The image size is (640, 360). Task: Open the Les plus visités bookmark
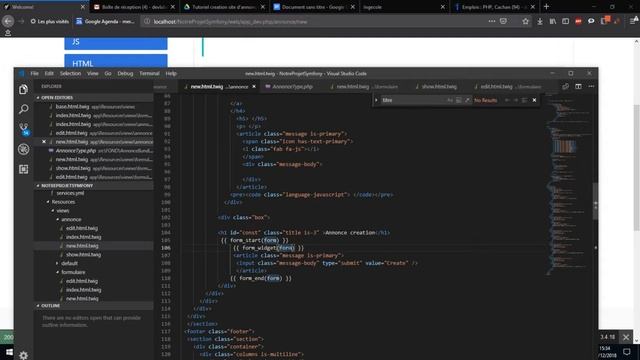pos(49,21)
